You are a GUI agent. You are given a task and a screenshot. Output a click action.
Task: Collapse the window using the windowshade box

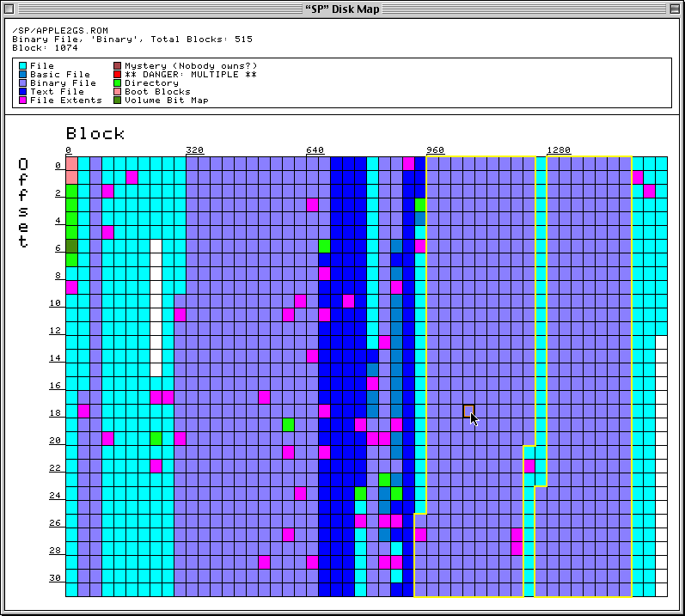(673, 9)
